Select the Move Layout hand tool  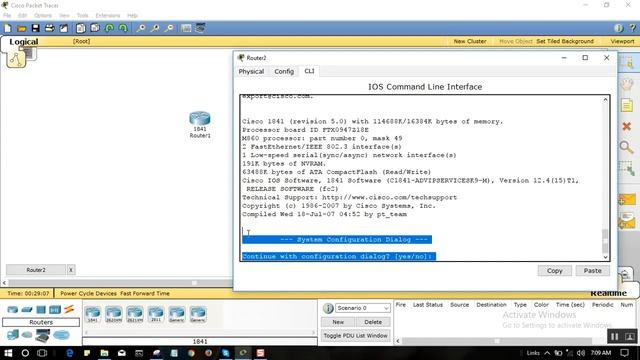pos(627,84)
